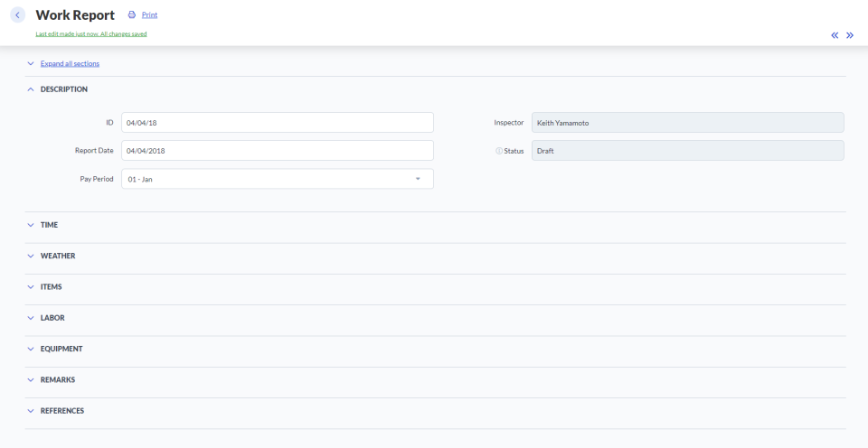Viewport: 868px width, 448px height.
Task: Go to next report with double-right arrows
Action: tap(850, 35)
